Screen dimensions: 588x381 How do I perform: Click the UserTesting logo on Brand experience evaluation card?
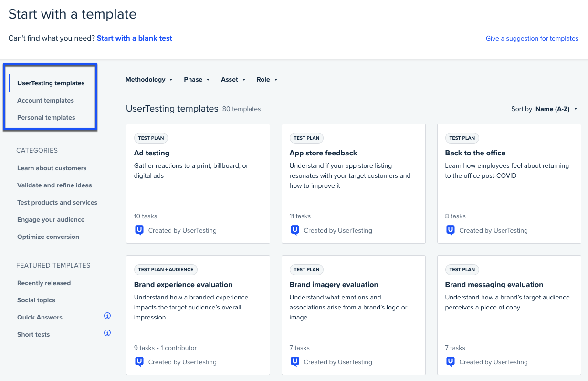[x=139, y=361]
